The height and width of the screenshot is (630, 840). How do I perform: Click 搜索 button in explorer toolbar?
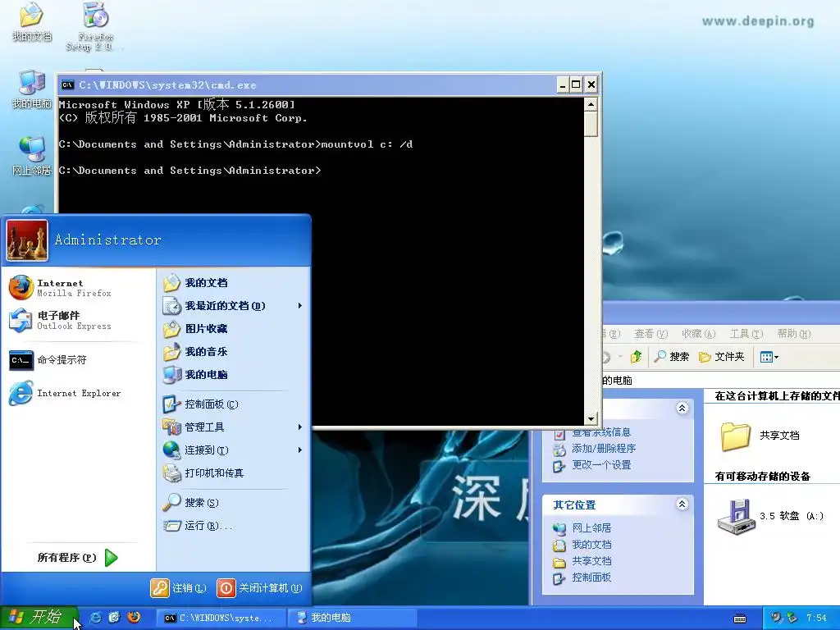[x=672, y=357]
